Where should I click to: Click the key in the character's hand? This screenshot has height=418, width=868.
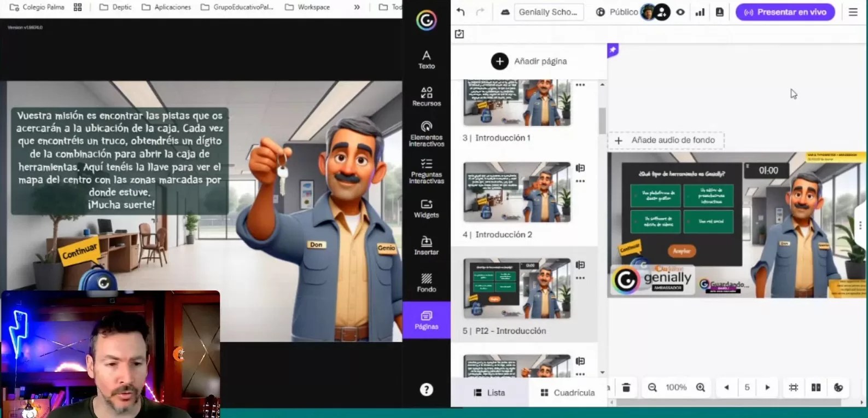click(282, 174)
